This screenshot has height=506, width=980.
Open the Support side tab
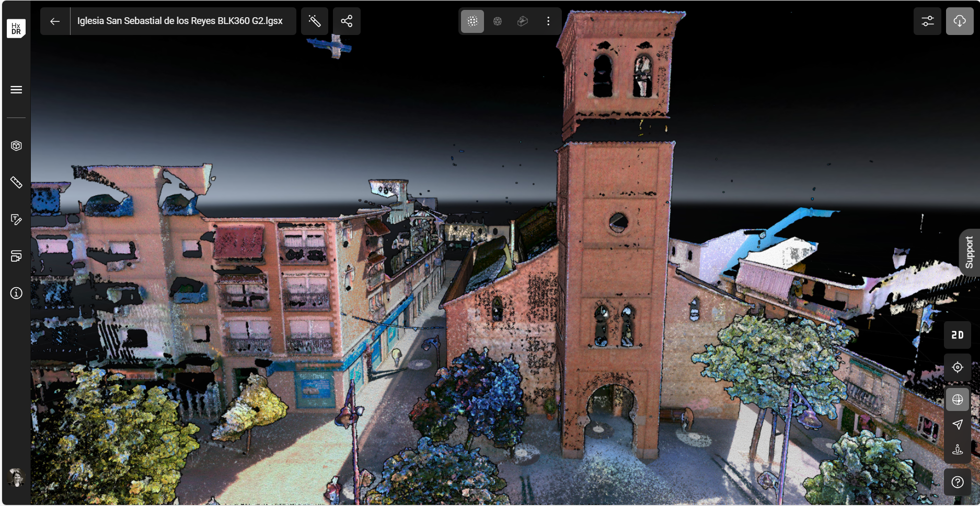coord(970,252)
